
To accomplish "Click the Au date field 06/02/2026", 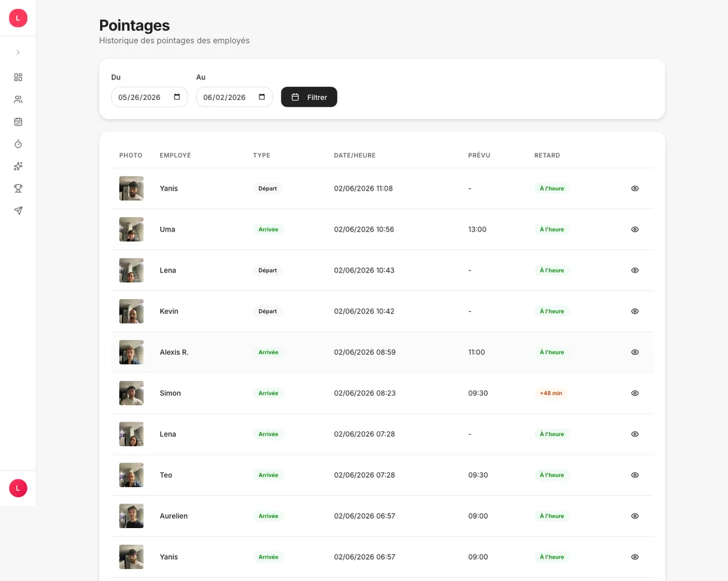I will click(234, 97).
